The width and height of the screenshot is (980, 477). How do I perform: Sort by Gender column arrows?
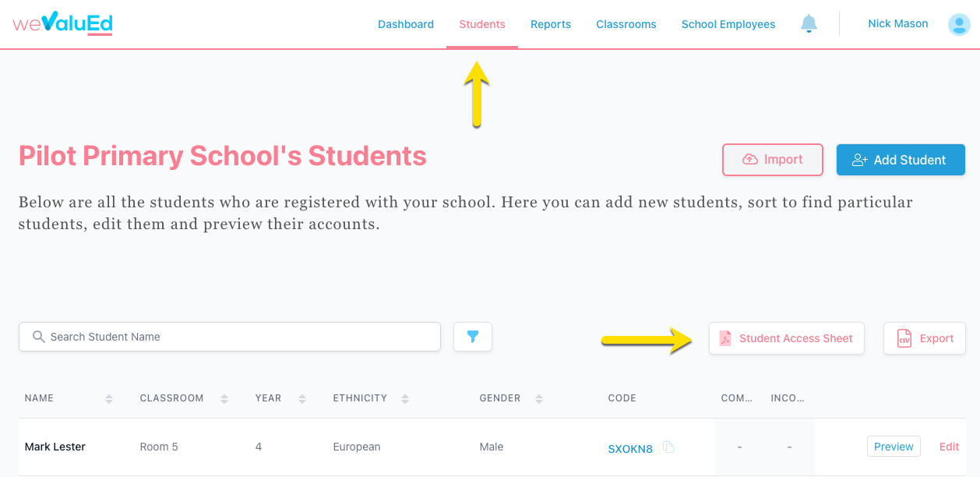point(539,398)
